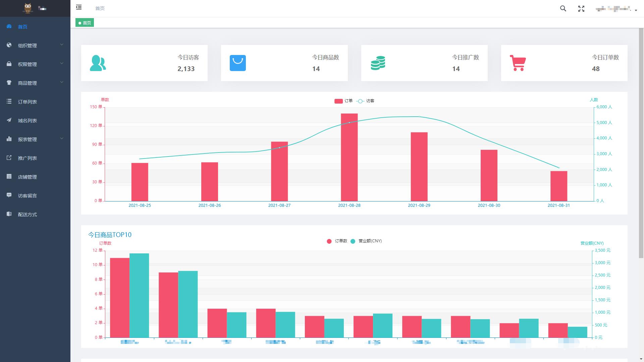Toggle fullscreen mode icon

(x=581, y=9)
